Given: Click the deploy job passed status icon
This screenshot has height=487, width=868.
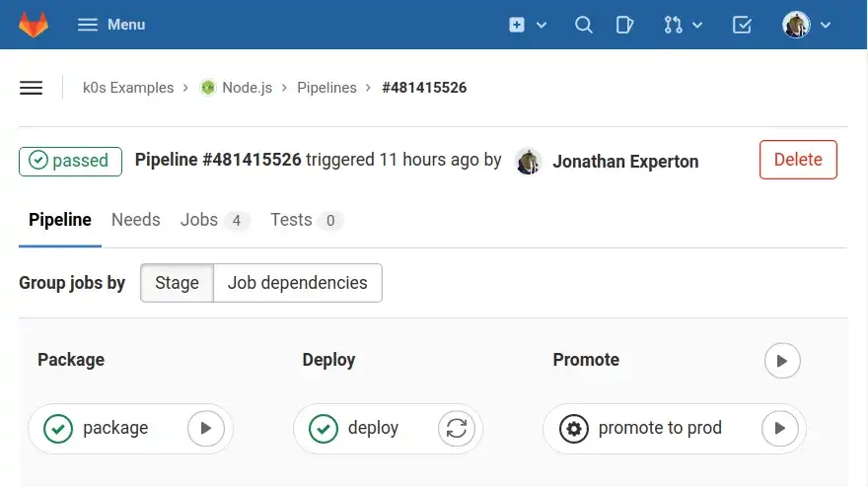Looking at the screenshot, I should (x=324, y=428).
